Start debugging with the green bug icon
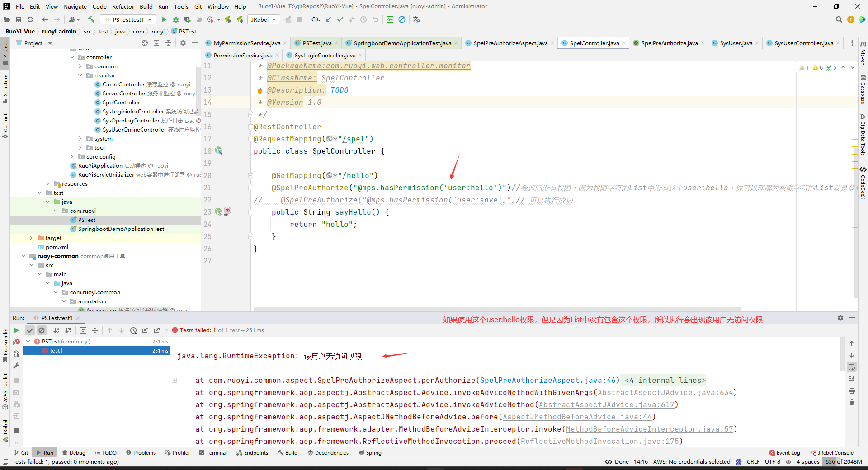The width and height of the screenshot is (868, 470). (176, 19)
